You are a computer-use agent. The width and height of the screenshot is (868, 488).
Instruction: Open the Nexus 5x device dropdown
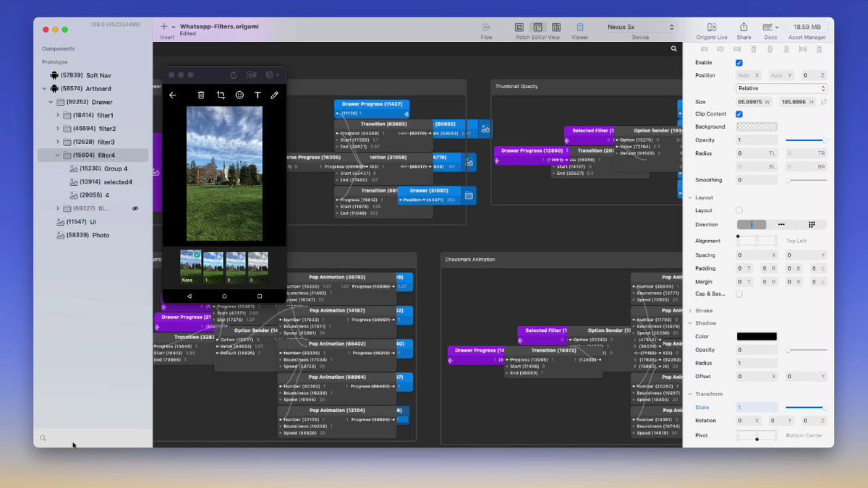pyautogui.click(x=640, y=27)
